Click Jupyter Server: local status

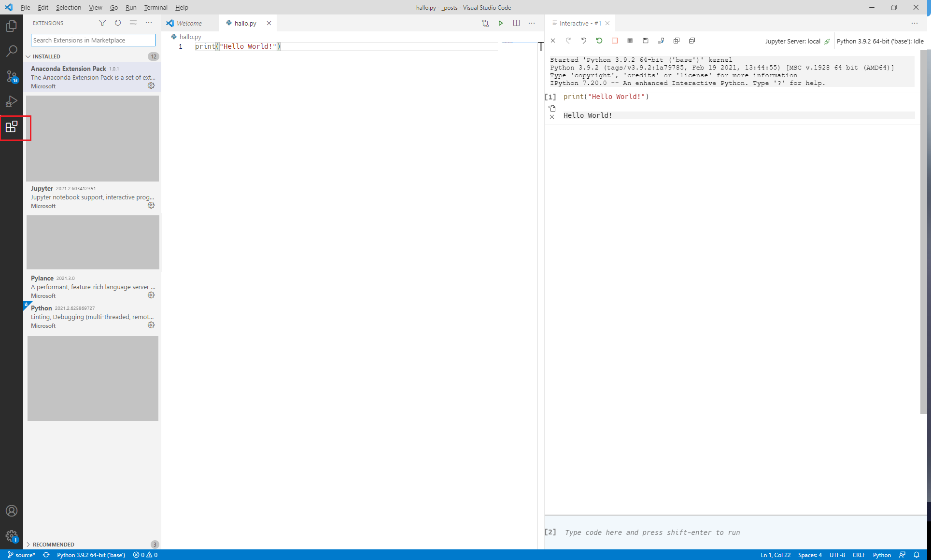(793, 41)
